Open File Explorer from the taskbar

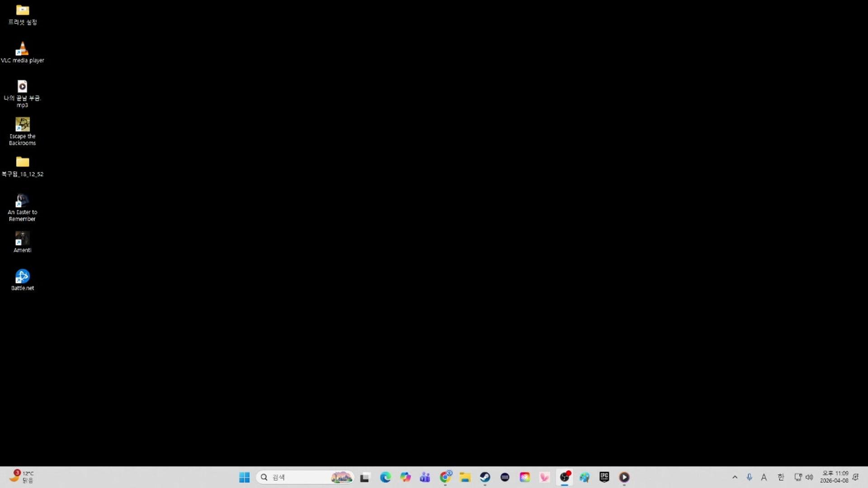(x=465, y=477)
